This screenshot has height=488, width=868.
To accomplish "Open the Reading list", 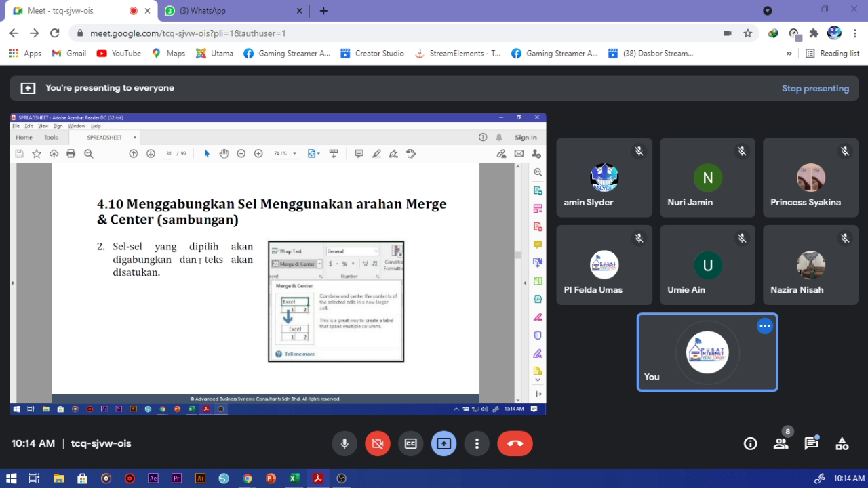I will (x=832, y=53).
